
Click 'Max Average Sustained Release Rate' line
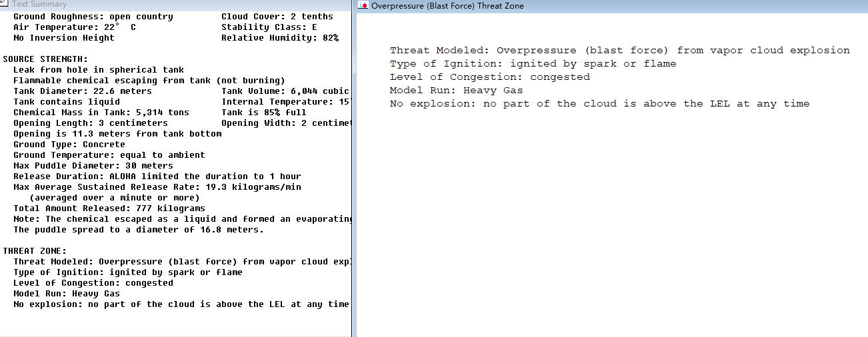point(157,187)
